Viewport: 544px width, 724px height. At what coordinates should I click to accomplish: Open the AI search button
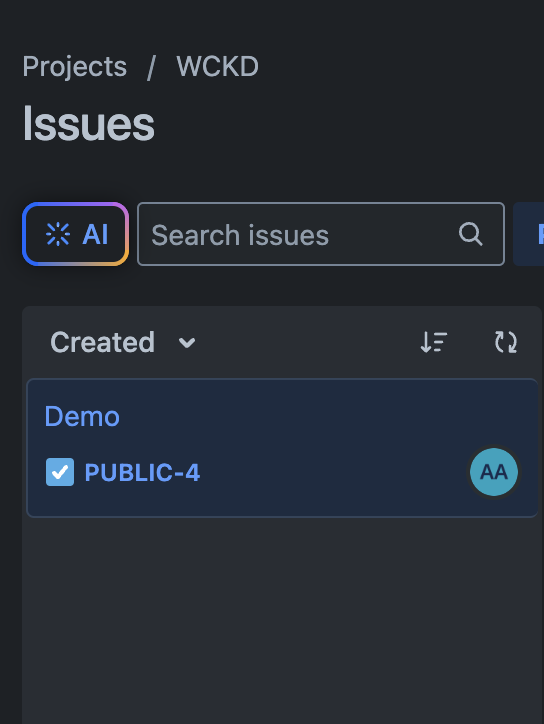click(76, 234)
